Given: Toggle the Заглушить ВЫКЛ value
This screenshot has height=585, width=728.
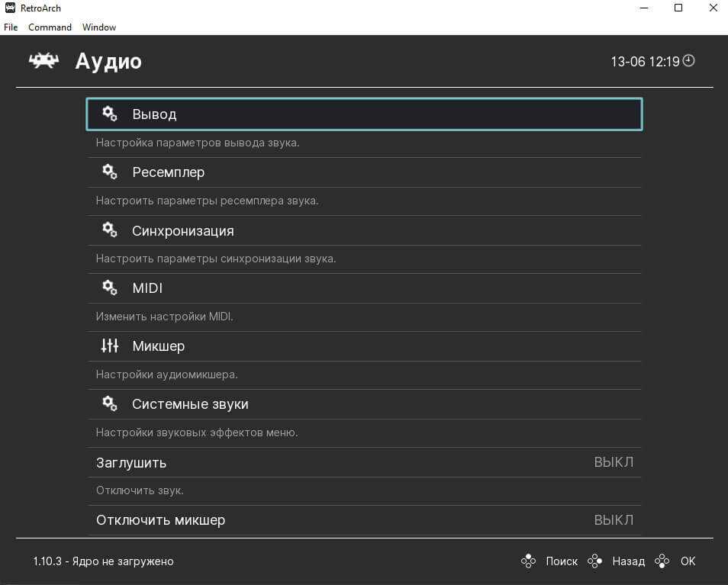Looking at the screenshot, I should tap(614, 462).
